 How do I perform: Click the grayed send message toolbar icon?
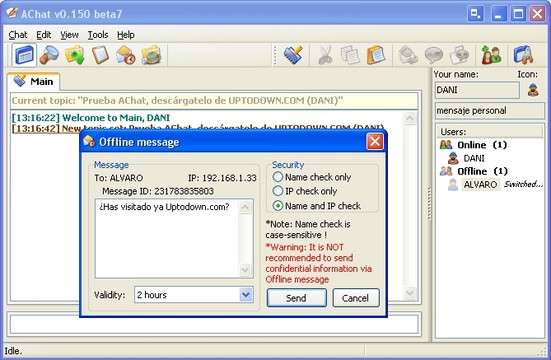[x=408, y=55]
